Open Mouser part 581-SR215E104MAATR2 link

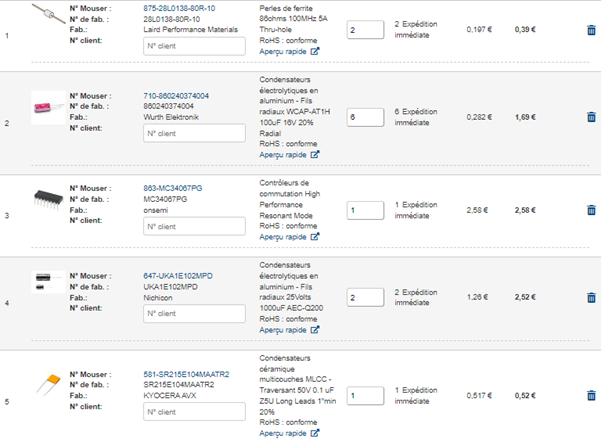[186, 374]
